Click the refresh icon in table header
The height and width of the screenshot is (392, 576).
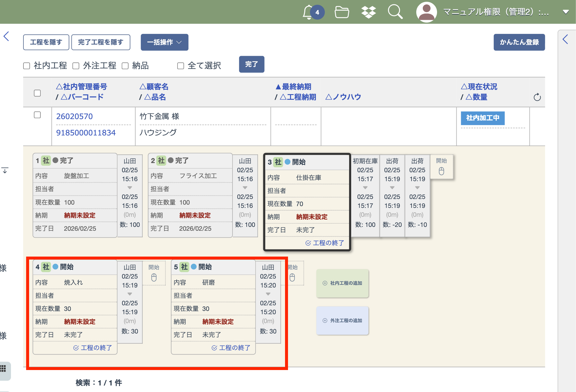537,97
